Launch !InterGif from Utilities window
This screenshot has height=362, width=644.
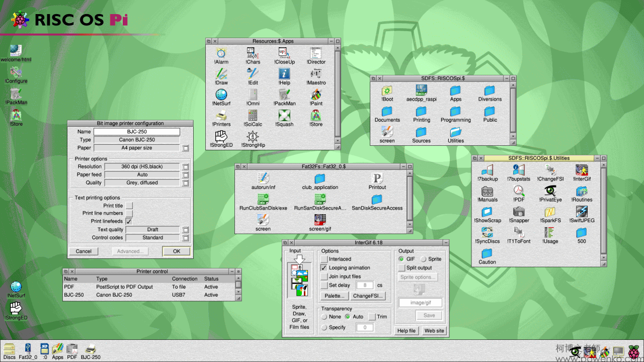pyautogui.click(x=582, y=172)
